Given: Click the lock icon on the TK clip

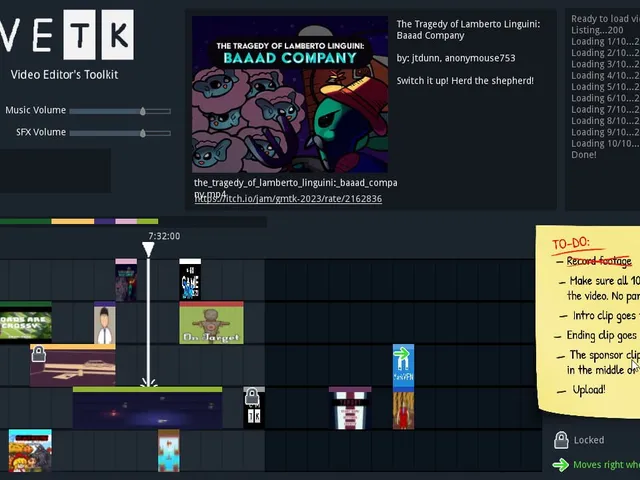Looking at the screenshot, I should (252, 397).
